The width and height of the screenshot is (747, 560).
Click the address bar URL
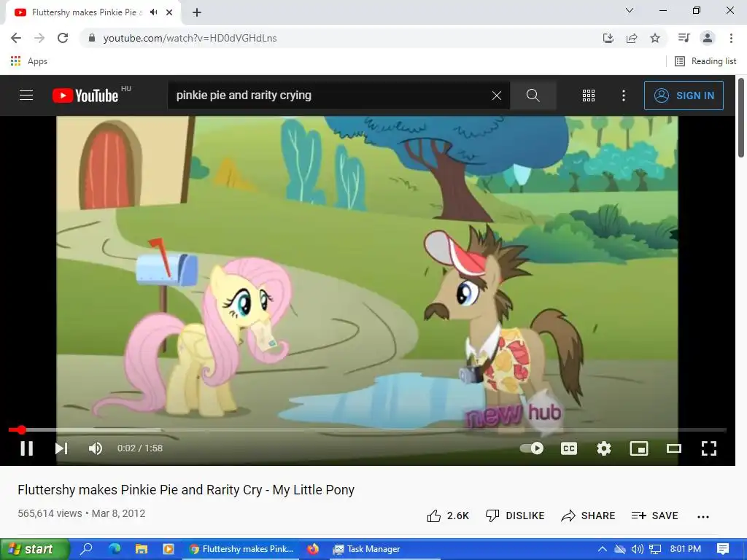pos(190,38)
